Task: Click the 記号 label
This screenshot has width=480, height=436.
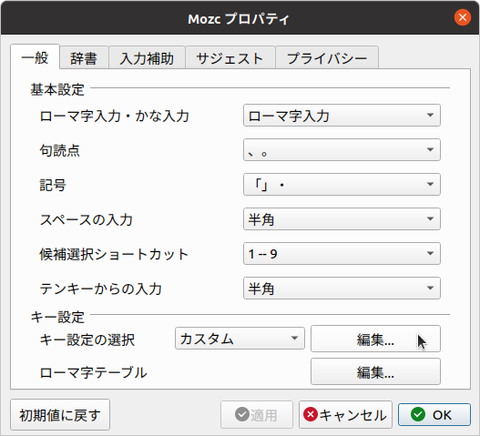Action: coord(53,185)
